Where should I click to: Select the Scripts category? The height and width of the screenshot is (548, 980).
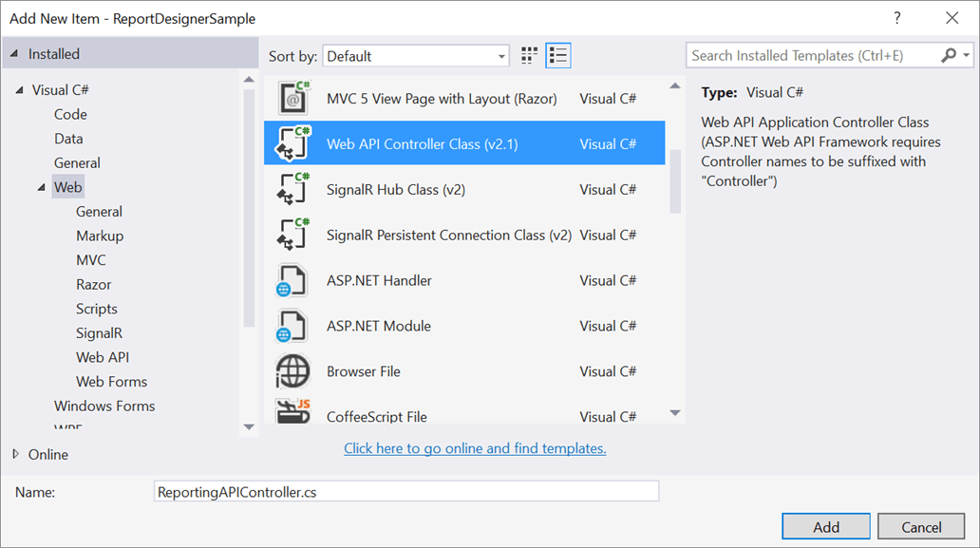97,309
